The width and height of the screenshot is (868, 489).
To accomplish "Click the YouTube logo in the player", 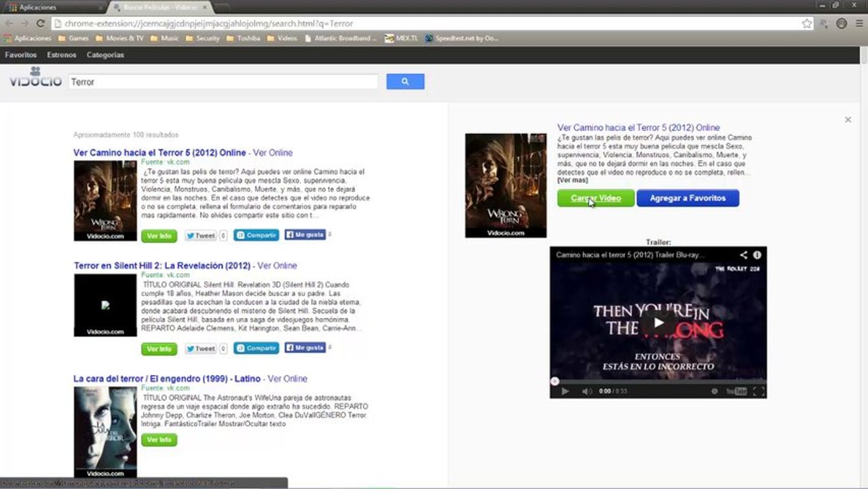I will pos(736,391).
